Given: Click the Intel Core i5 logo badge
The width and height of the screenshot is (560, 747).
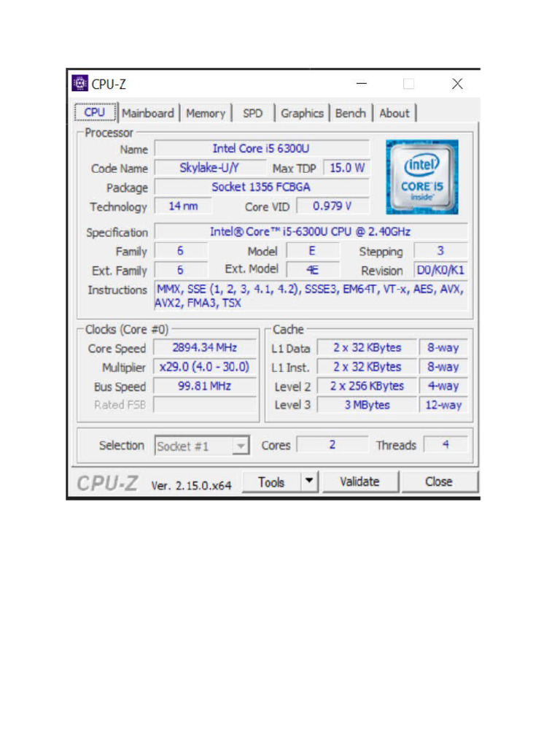Looking at the screenshot, I should pos(422,177).
